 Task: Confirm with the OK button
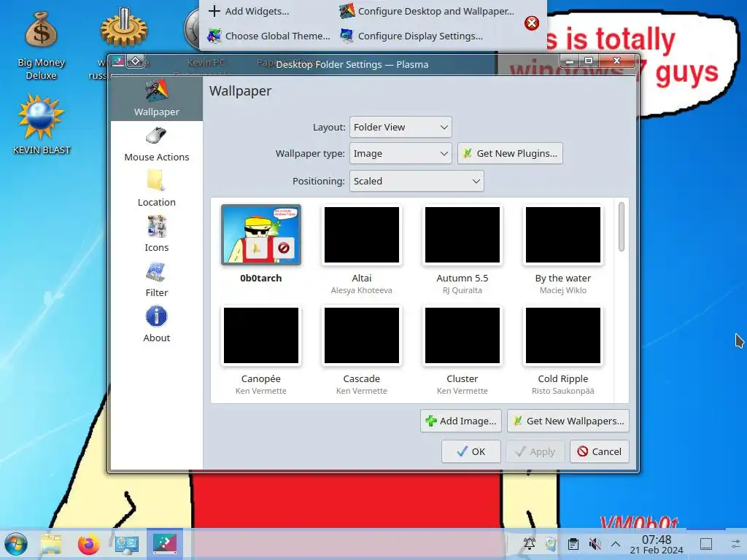click(471, 451)
